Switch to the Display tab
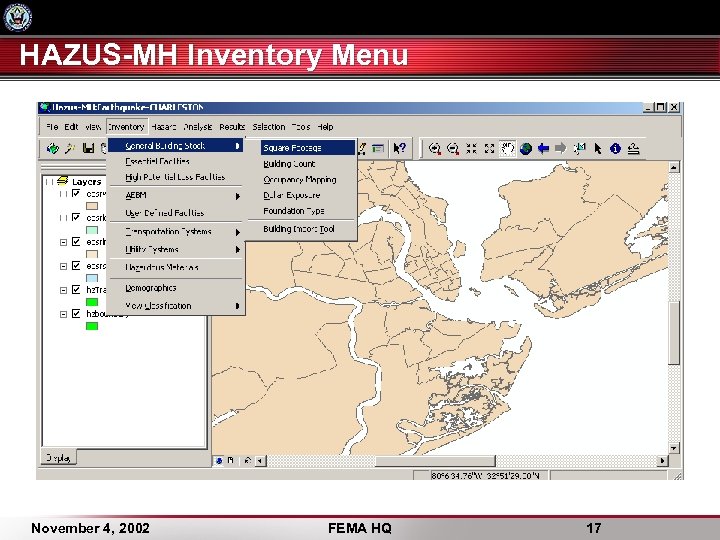 (59, 458)
